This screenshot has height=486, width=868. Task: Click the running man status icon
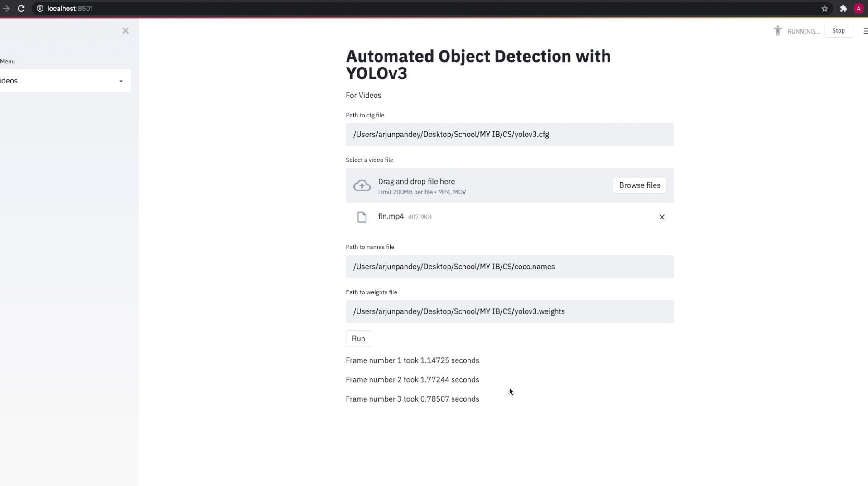(x=778, y=31)
